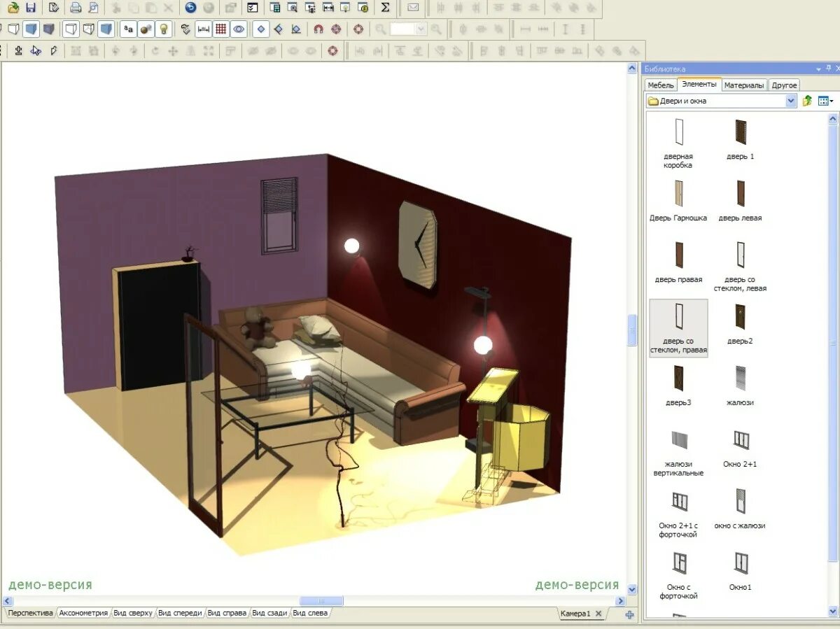Select 'дверь со стеклом, правая' item
The width and height of the screenshot is (840, 629).
pos(678,328)
